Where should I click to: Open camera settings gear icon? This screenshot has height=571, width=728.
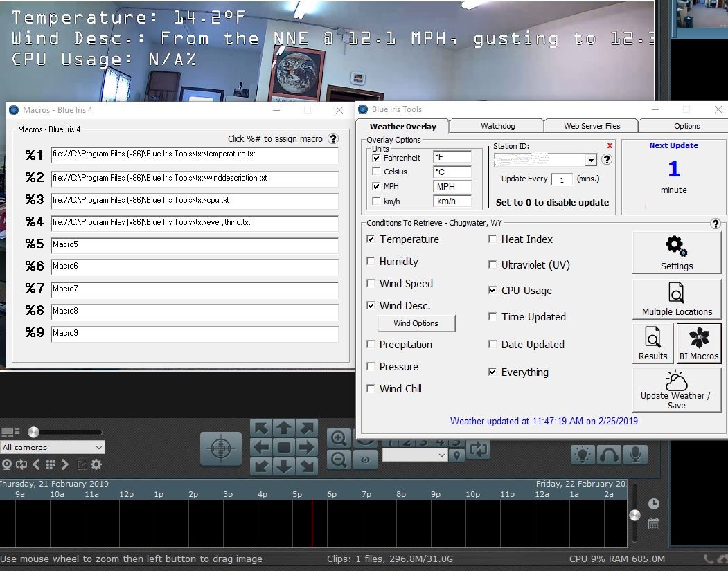coord(96,464)
